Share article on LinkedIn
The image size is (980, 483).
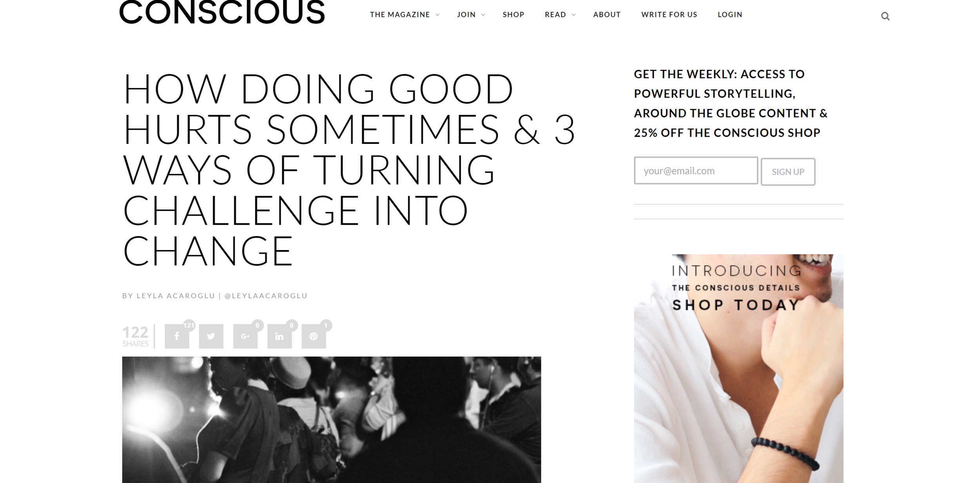tap(279, 336)
